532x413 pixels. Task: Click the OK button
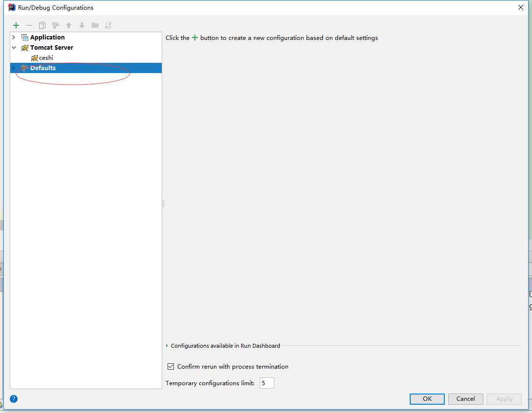(x=427, y=399)
